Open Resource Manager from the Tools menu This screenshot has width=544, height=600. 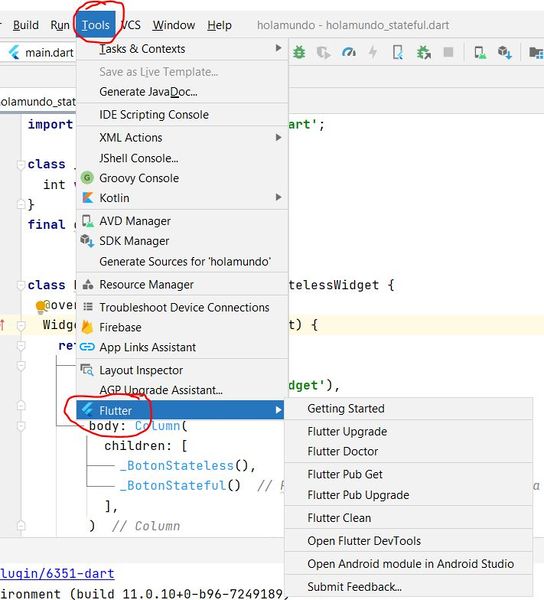(182, 285)
